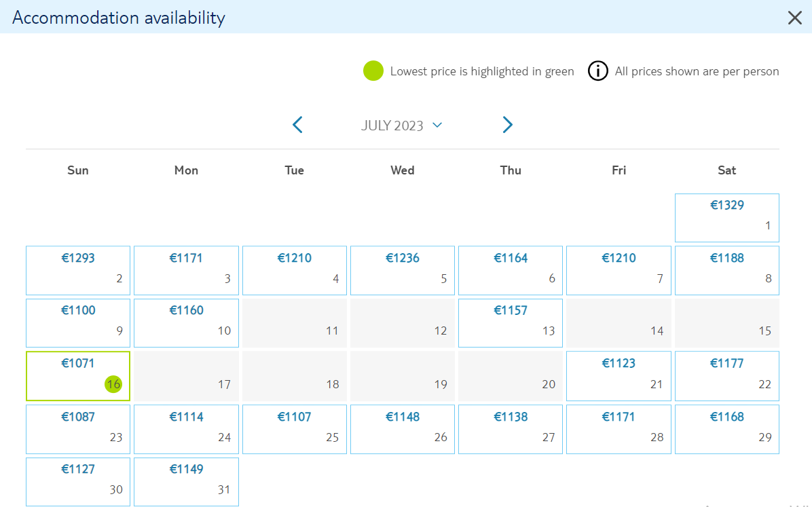The image size is (812, 507).
Task: Choose July 29 priced at €1168
Action: (x=726, y=430)
